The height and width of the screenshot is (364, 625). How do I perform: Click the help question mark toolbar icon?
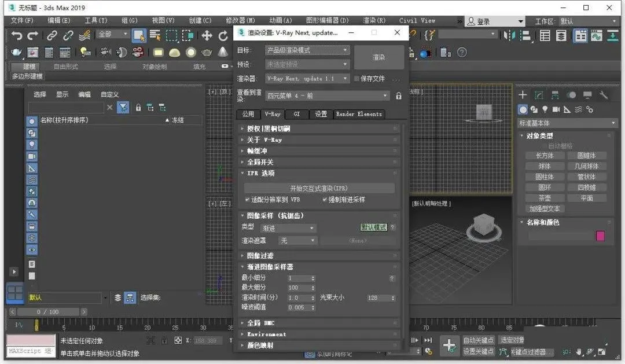(462, 52)
